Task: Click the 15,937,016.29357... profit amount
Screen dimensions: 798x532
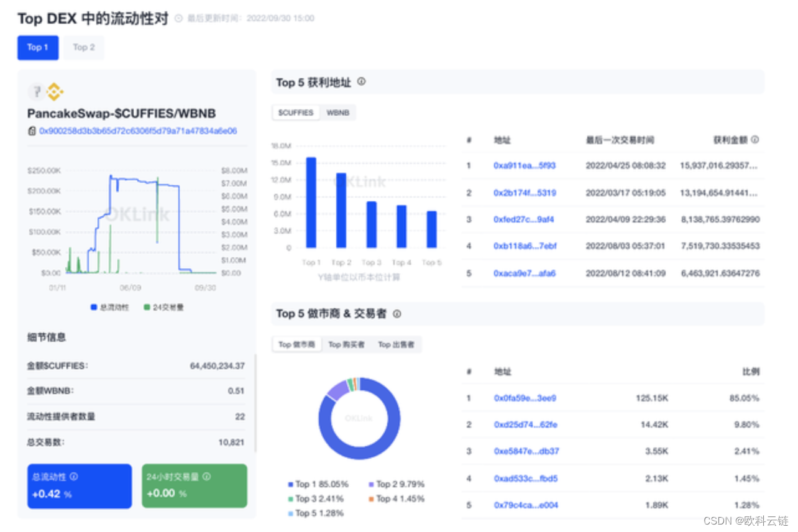Action: [720, 166]
